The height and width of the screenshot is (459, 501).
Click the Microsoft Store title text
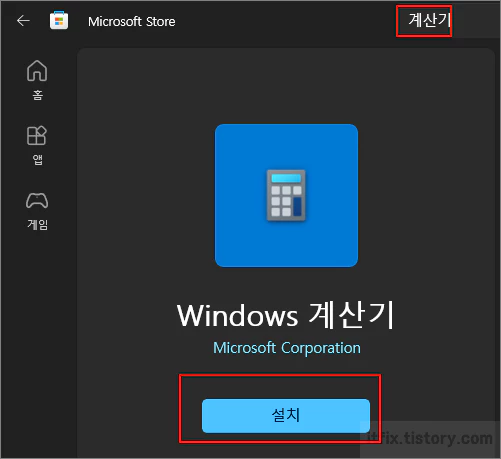tap(132, 22)
